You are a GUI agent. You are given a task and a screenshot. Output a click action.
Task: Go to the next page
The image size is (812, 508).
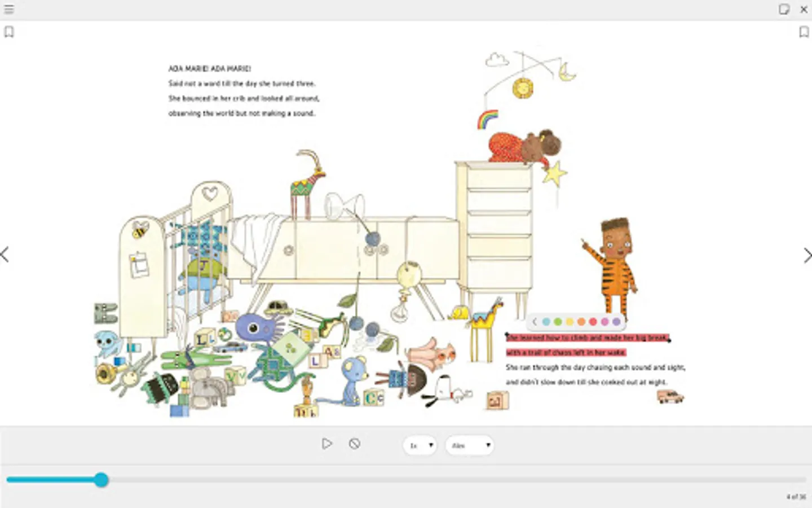[807, 255]
